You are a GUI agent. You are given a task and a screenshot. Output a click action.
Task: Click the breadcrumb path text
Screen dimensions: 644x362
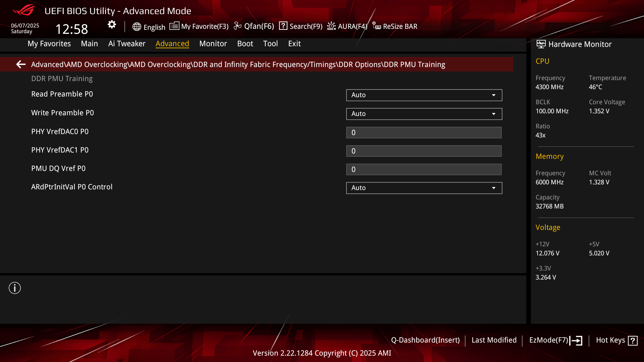coord(238,64)
